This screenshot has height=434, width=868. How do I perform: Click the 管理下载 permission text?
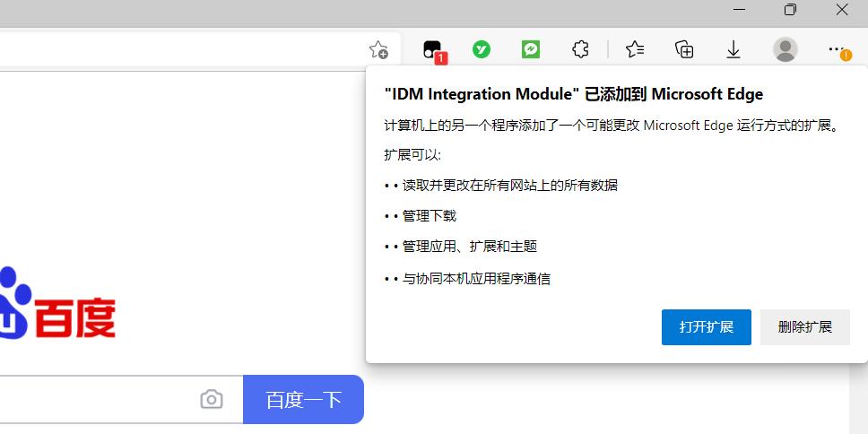point(429,216)
